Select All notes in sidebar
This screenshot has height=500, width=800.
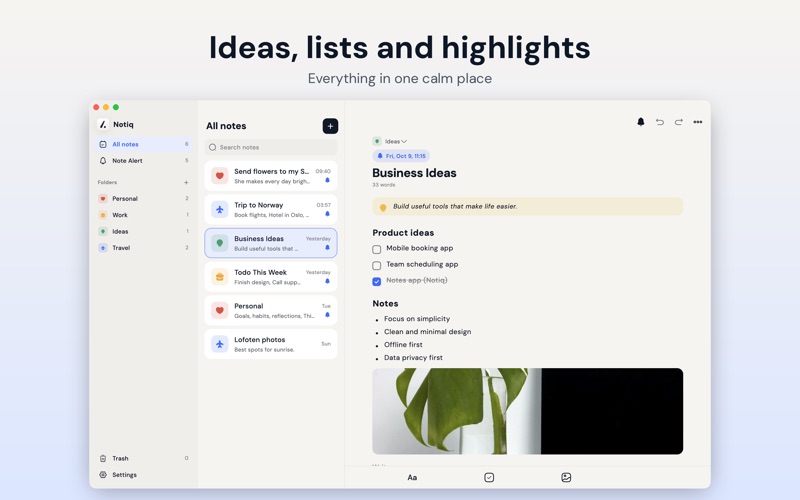click(143, 144)
